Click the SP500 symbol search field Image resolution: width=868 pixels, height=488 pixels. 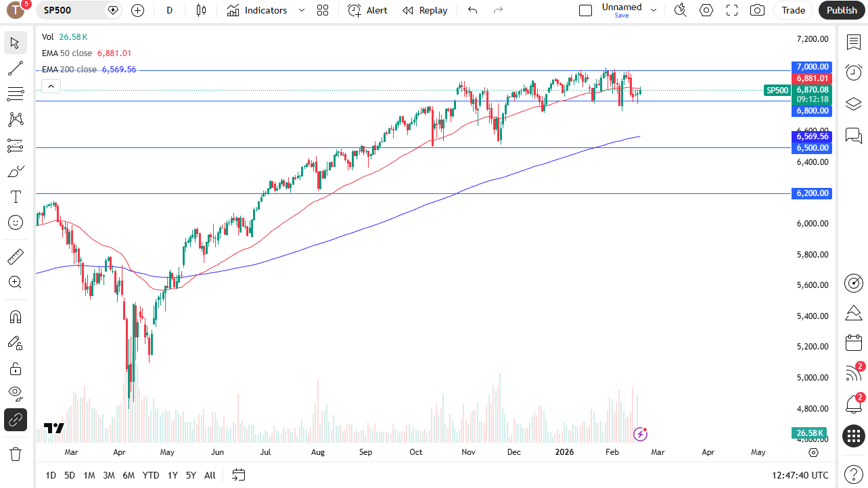coord(79,10)
